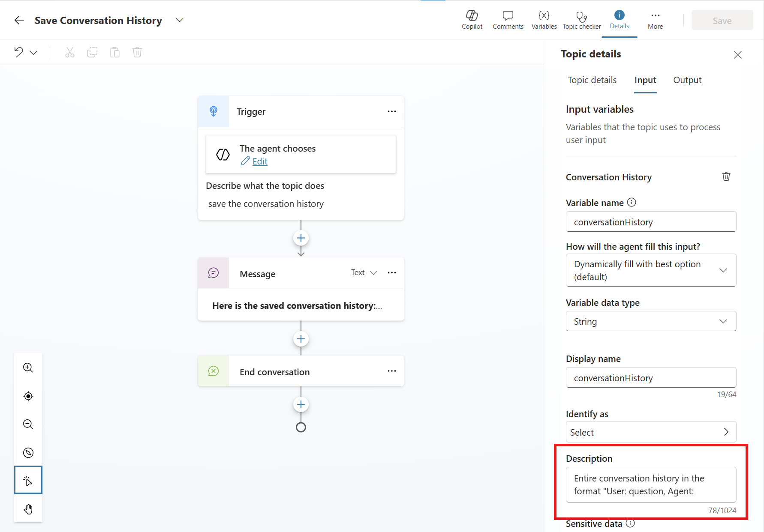Open the Copilot panel

coord(472,20)
